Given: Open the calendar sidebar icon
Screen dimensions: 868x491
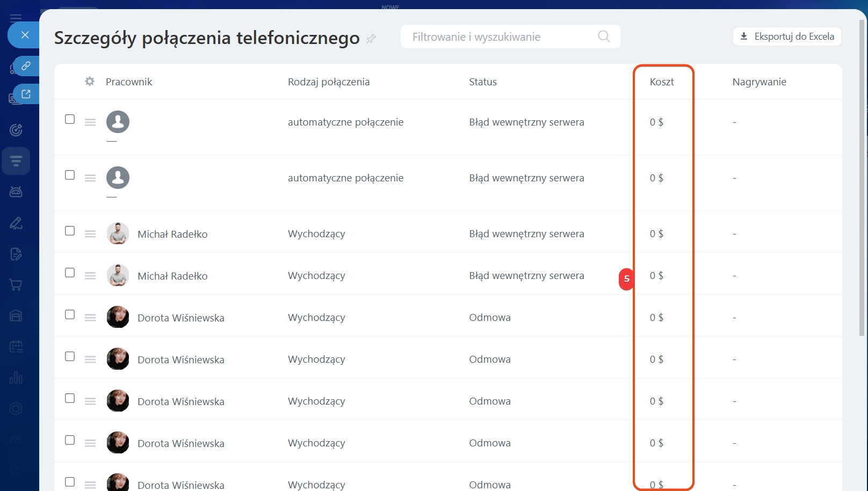Looking at the screenshot, I should point(16,347).
